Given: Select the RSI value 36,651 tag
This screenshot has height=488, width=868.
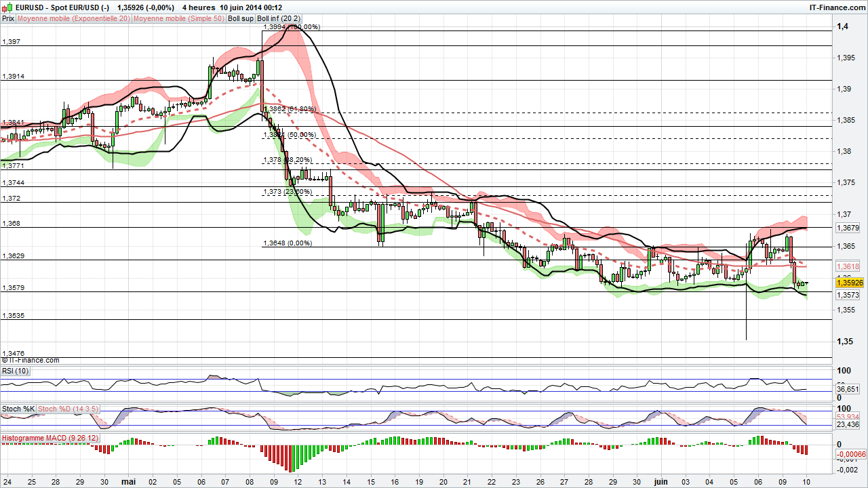Looking at the screenshot, I should (x=848, y=389).
